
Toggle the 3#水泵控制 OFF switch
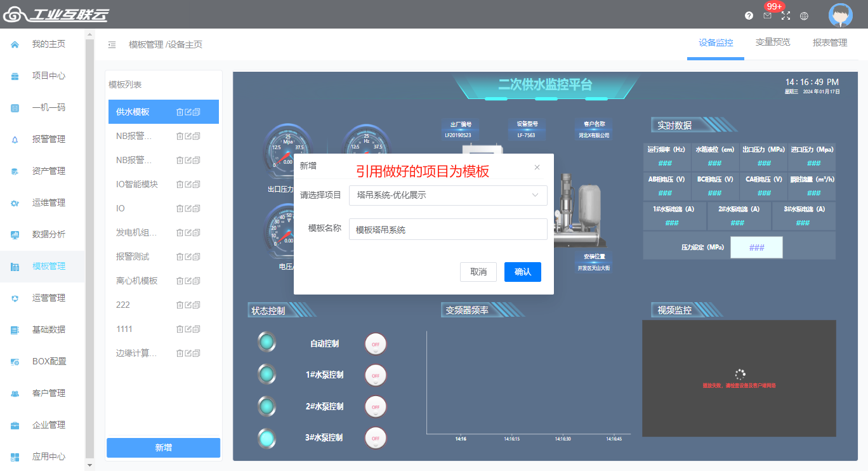375,437
